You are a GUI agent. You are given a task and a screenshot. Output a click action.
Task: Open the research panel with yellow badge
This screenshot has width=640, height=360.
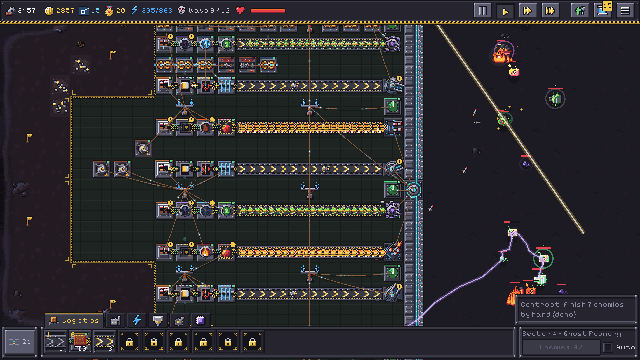pos(603,10)
